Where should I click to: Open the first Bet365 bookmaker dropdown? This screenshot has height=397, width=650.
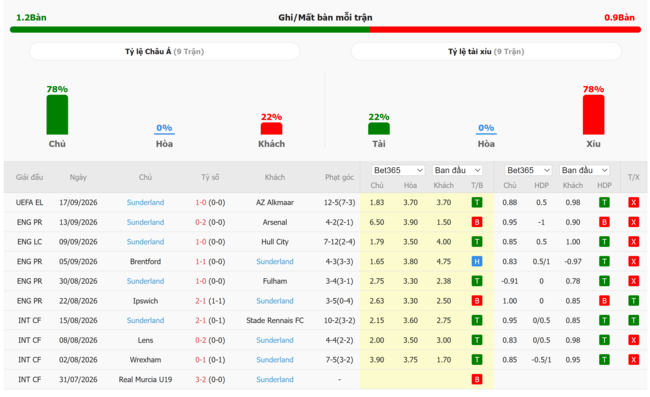pyautogui.click(x=398, y=170)
